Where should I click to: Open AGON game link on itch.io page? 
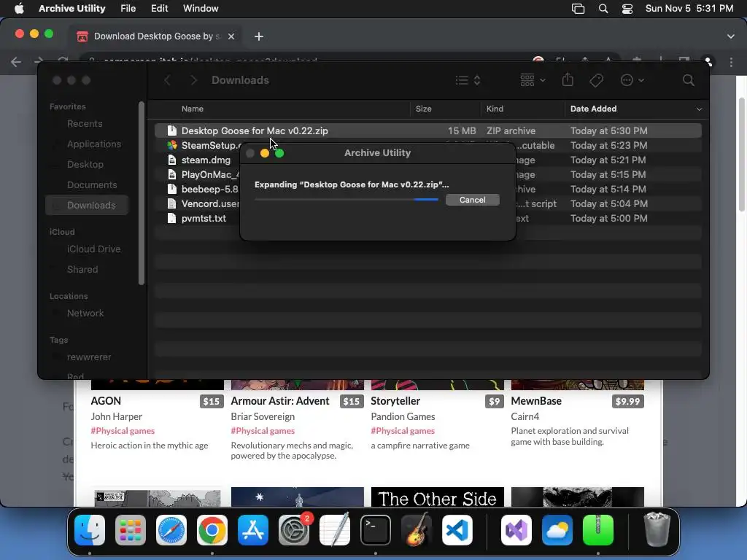click(x=106, y=401)
